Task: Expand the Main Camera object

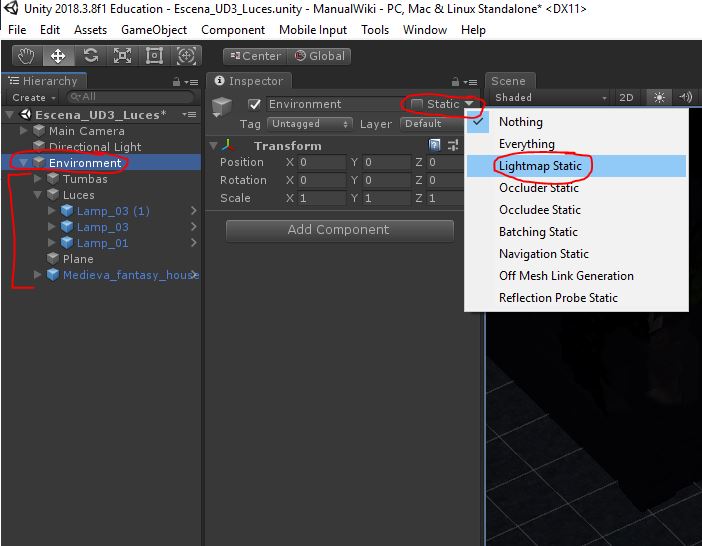Action: tap(23, 131)
